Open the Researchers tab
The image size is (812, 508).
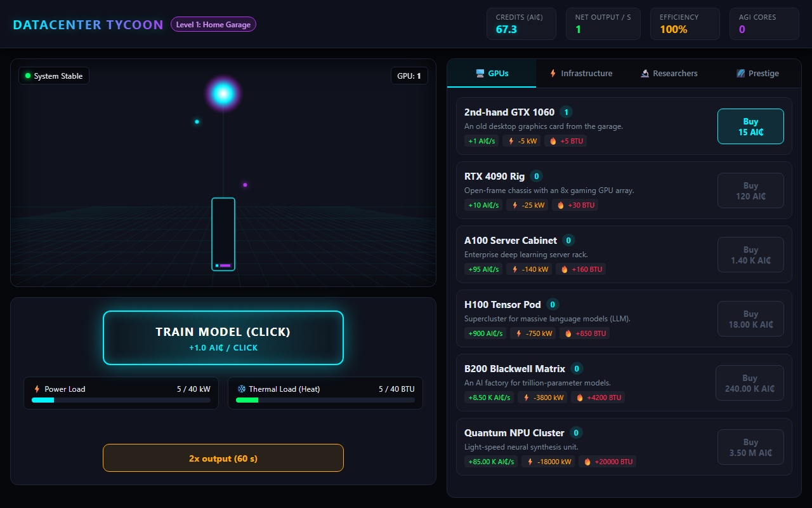tap(669, 74)
